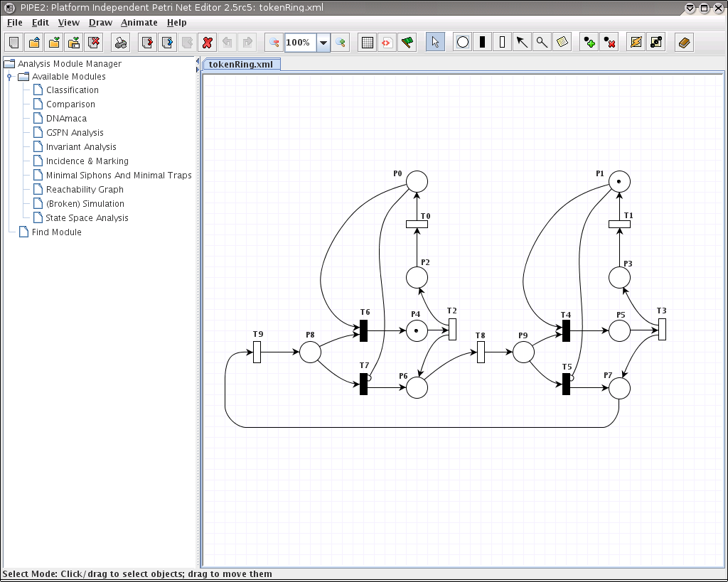Open the Animate menu

coord(139,23)
